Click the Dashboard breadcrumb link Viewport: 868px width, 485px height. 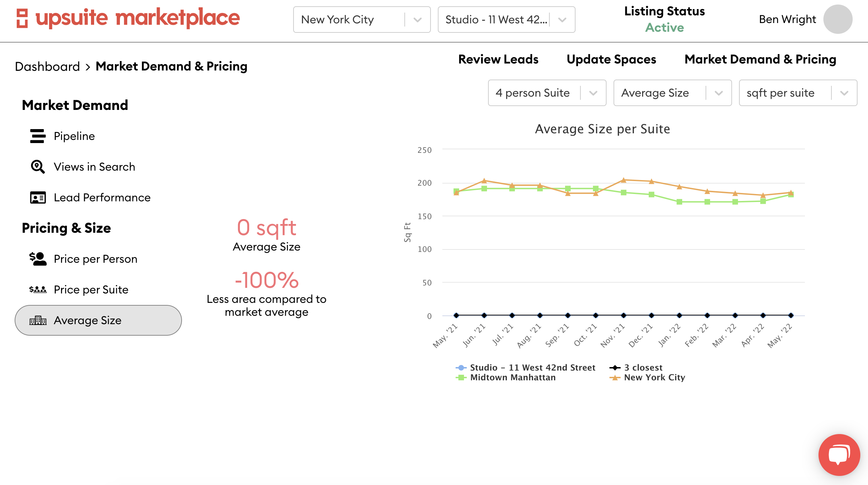coord(47,66)
